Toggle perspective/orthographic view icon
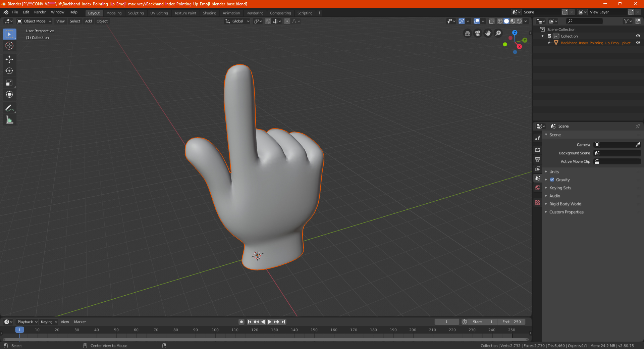The height and width of the screenshot is (349, 644). click(x=467, y=33)
